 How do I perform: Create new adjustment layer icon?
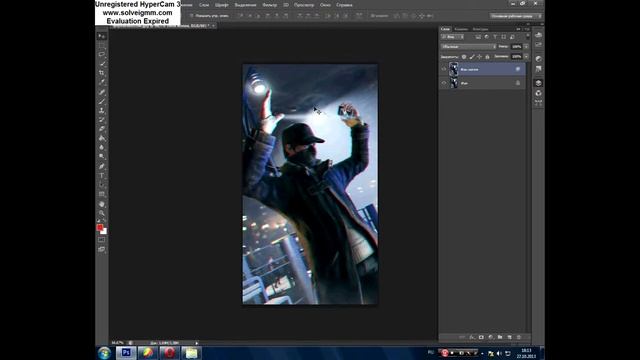coord(491,337)
